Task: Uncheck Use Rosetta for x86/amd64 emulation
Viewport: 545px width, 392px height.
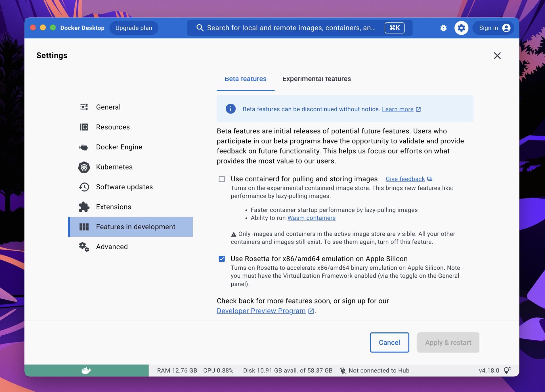Action: point(222,259)
